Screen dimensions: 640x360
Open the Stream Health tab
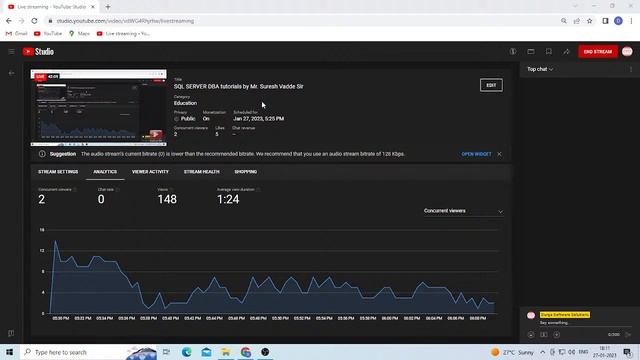[x=202, y=172]
